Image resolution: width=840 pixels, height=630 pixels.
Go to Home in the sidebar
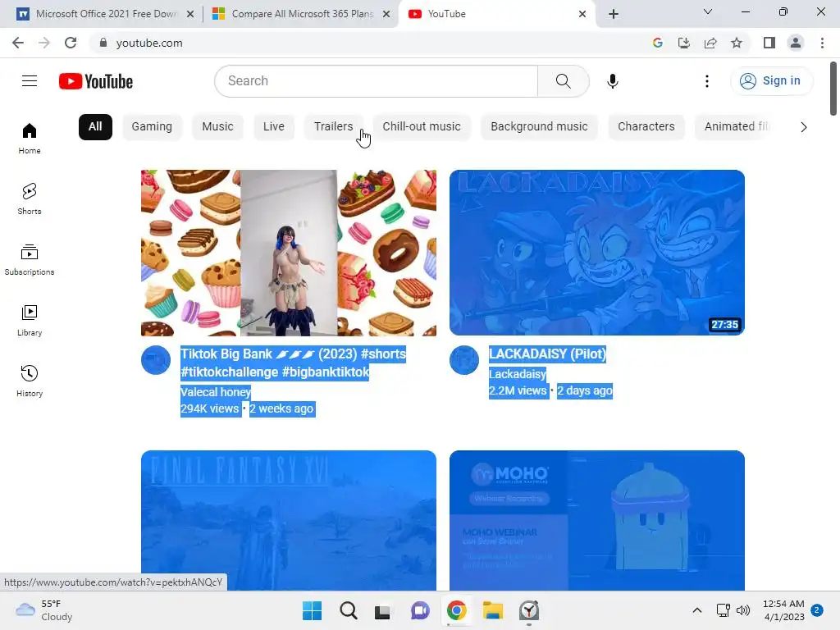[30, 139]
